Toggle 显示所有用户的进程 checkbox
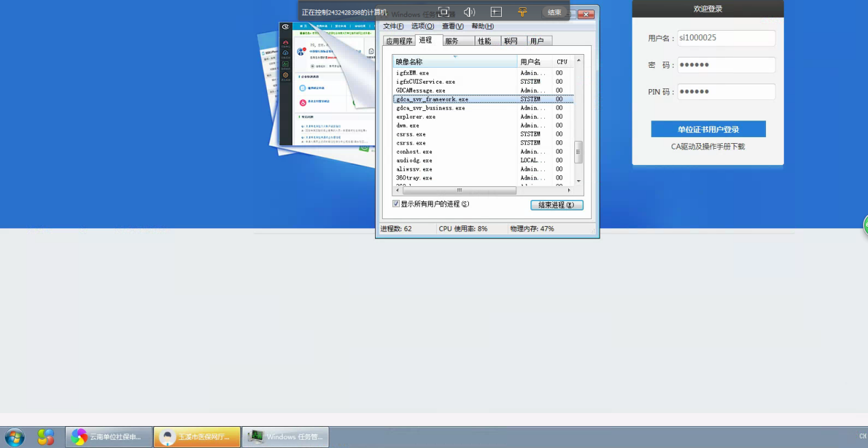Viewport: 868px width, 448px height. (396, 204)
